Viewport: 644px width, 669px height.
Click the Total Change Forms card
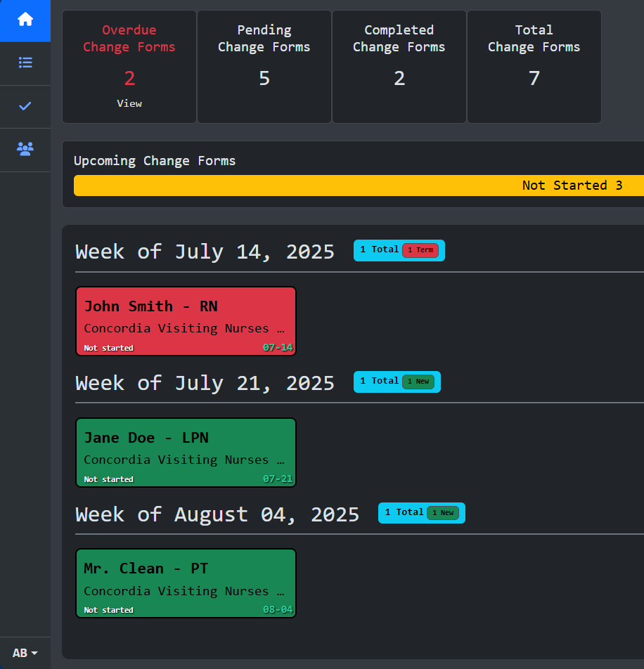(x=534, y=67)
